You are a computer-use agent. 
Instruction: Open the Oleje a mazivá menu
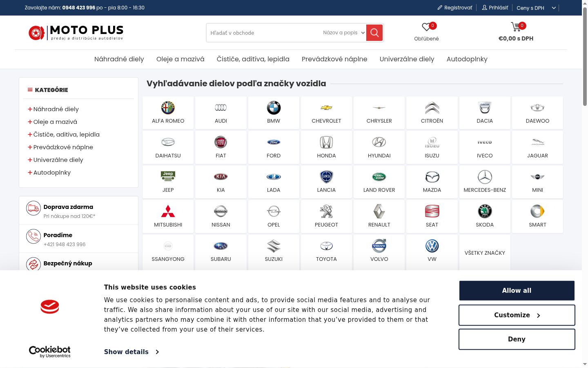[180, 59]
